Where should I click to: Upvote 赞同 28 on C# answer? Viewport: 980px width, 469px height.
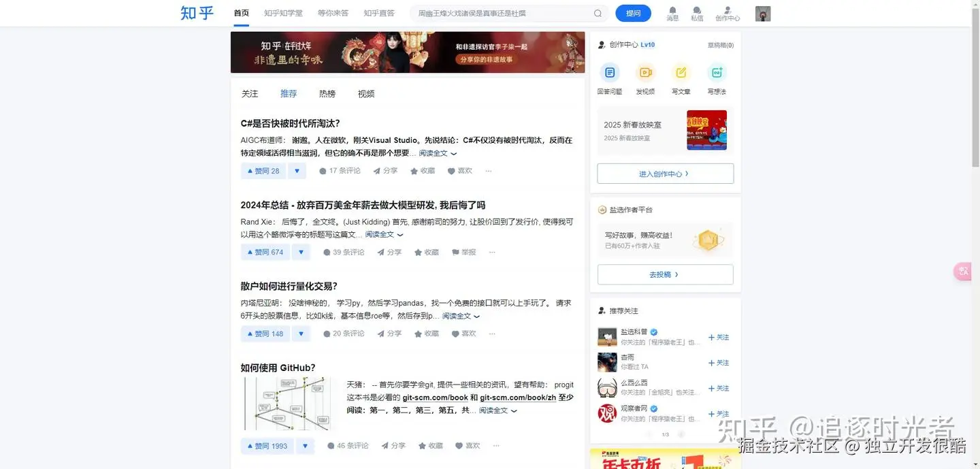click(x=263, y=171)
